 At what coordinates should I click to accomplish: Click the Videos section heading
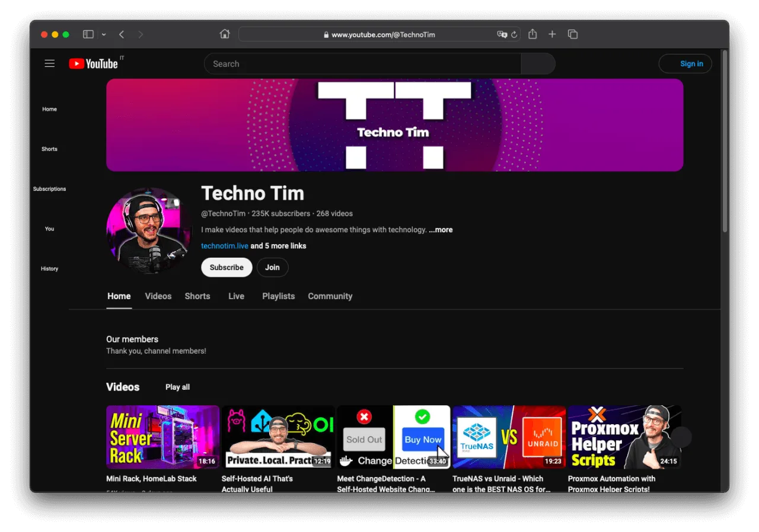[x=123, y=387]
